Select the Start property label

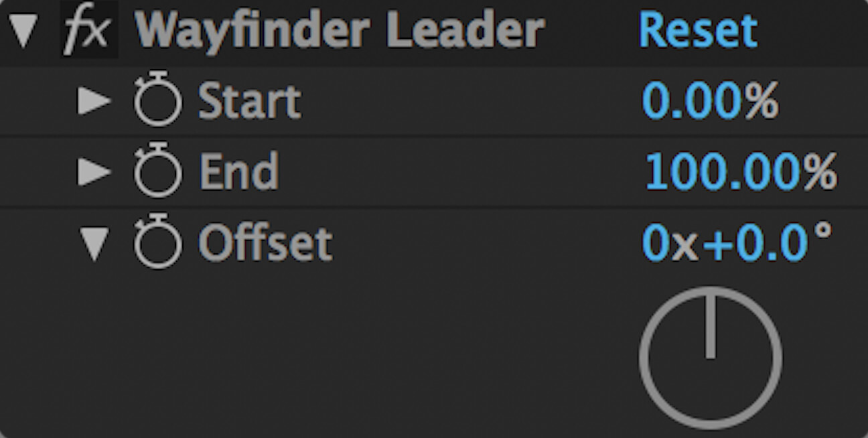(249, 102)
